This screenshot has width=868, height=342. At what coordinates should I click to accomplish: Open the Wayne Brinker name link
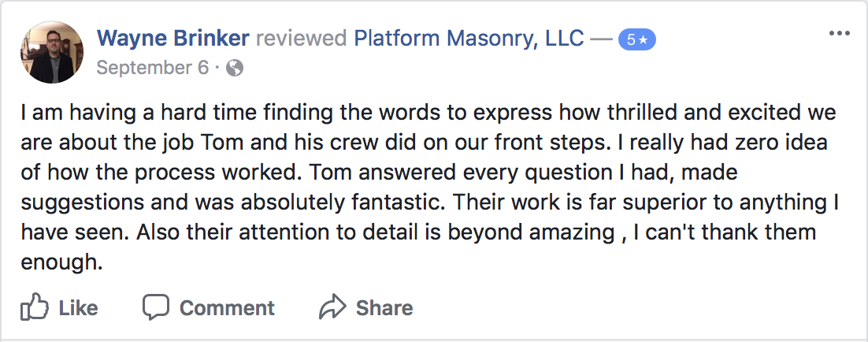coord(172,38)
